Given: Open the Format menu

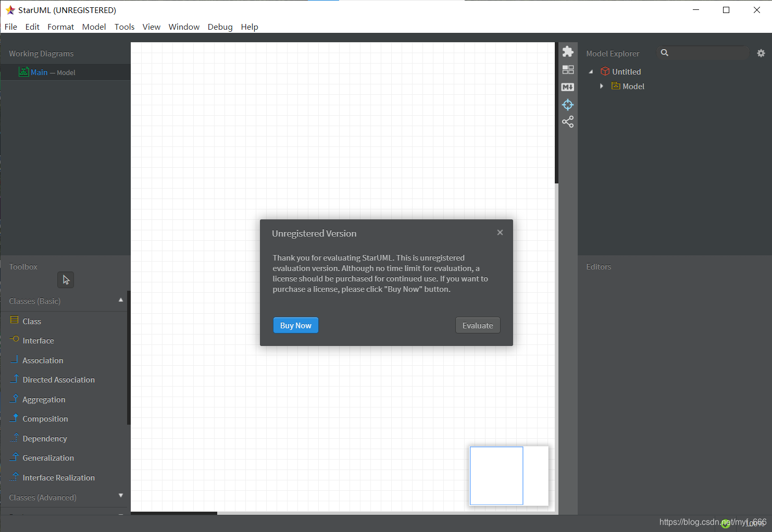Looking at the screenshot, I should [x=60, y=27].
